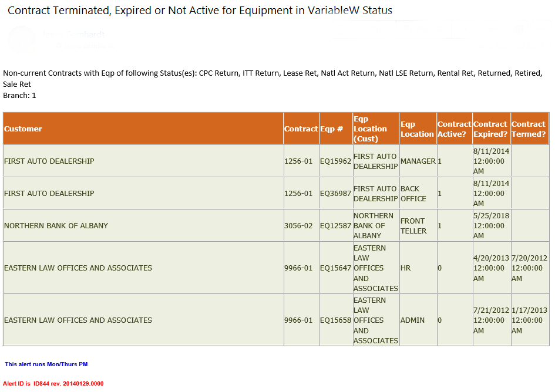Select the 'Branch: 1' line
Image resolution: width=555 pixels, height=392 pixels.
click(x=19, y=96)
